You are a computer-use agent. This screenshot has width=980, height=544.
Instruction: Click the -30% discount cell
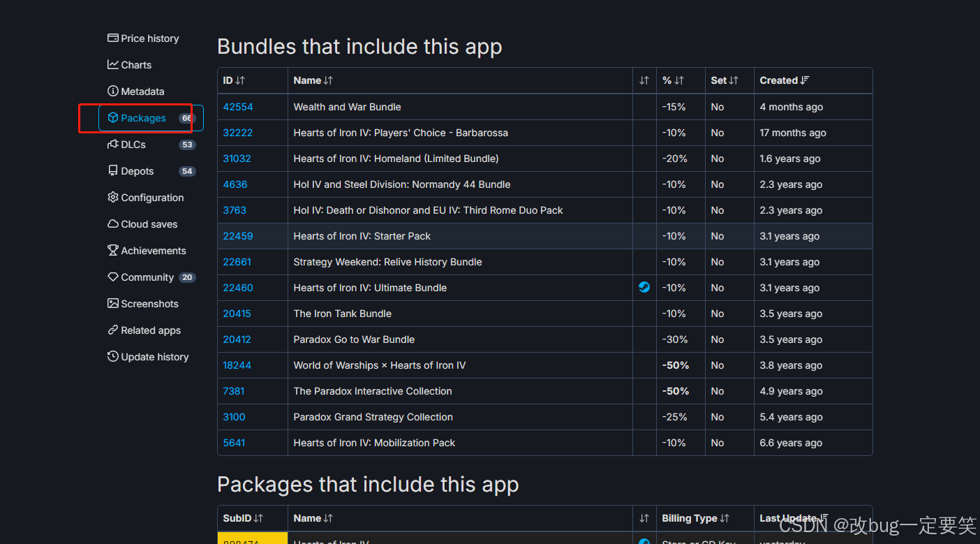(681, 339)
